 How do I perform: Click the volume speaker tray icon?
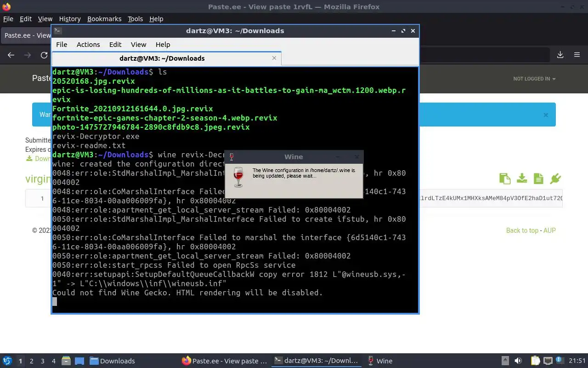click(x=518, y=361)
